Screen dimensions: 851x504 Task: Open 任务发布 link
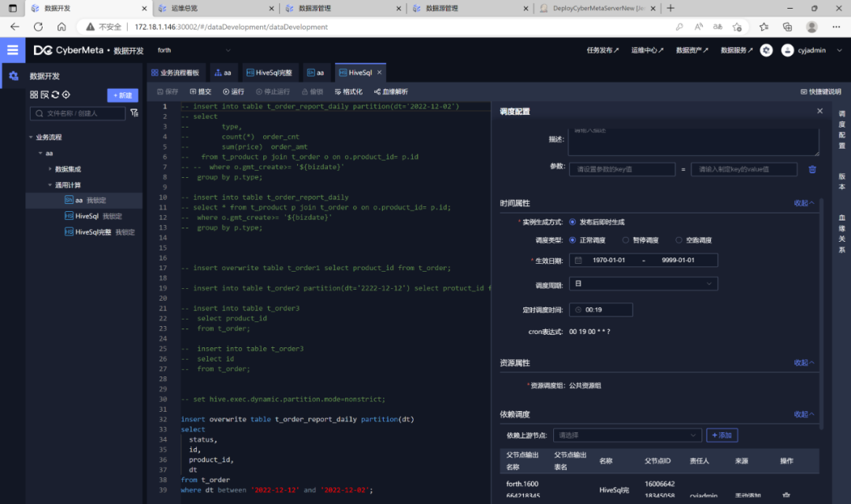click(x=603, y=50)
